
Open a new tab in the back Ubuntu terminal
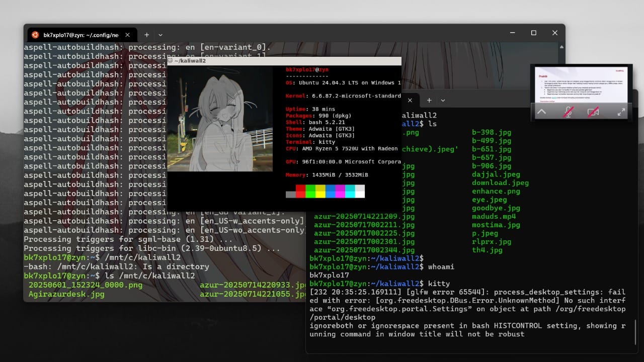pyautogui.click(x=146, y=35)
